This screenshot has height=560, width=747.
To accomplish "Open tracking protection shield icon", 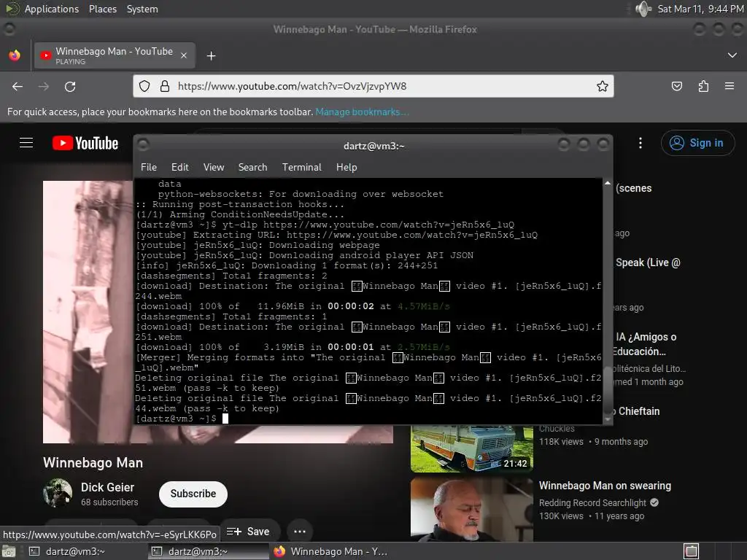I will [x=144, y=86].
